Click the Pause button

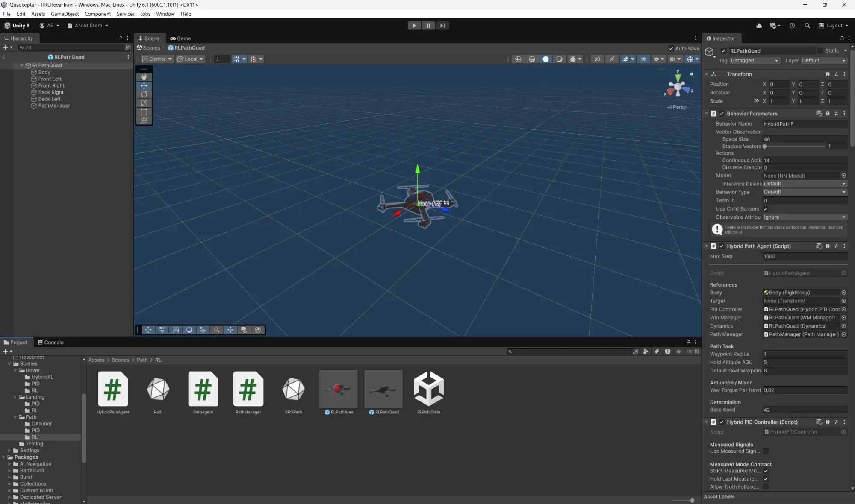click(x=428, y=26)
